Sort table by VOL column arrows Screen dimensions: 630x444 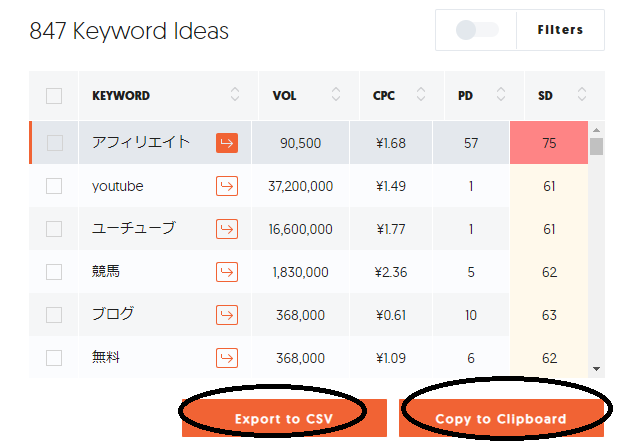pos(336,94)
